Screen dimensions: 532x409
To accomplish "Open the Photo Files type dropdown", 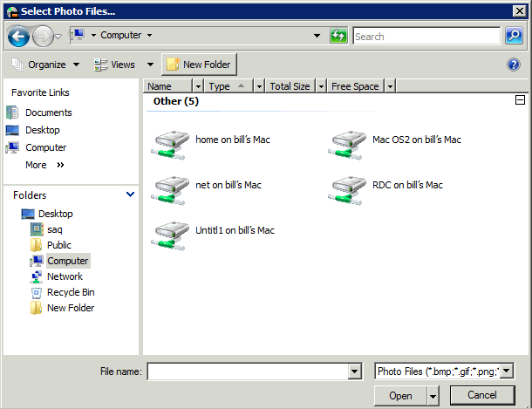I will 508,372.
